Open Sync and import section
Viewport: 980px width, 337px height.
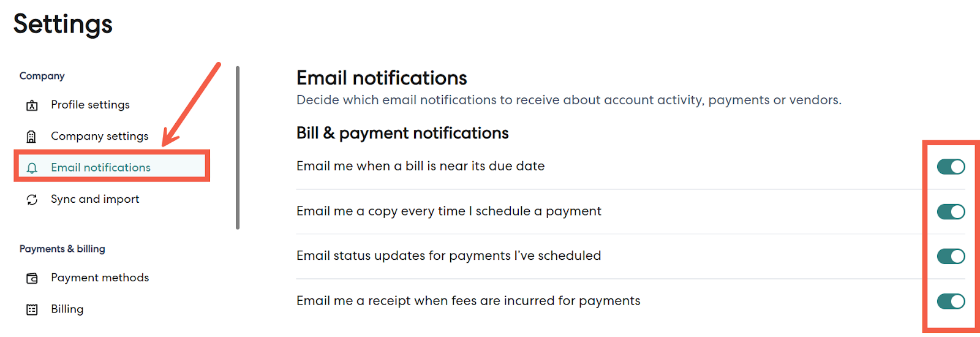pos(95,199)
